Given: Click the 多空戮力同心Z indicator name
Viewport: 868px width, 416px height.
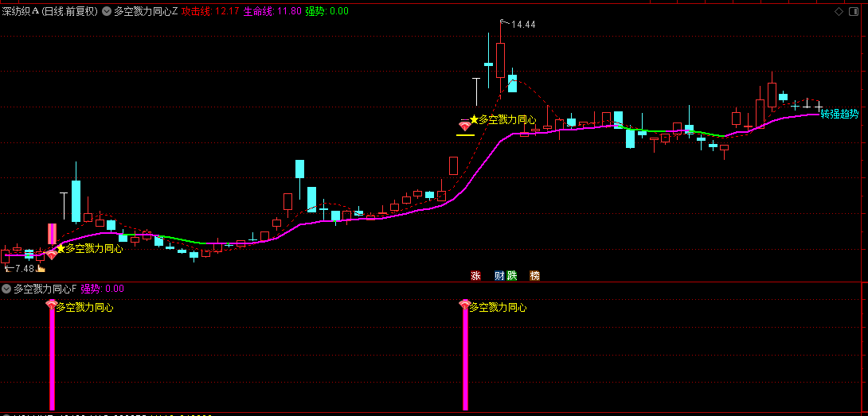Looking at the screenshot, I should pyautogui.click(x=147, y=11).
